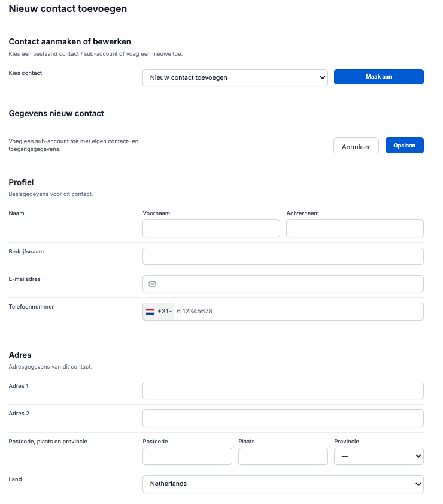443x504 pixels.
Task: Click into the Bedrijfsnaam field
Action: [x=283, y=256]
